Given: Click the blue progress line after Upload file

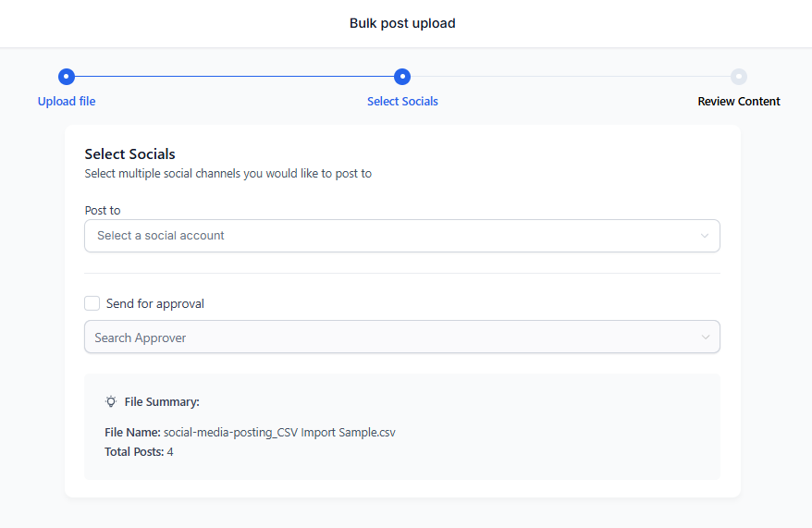Looking at the screenshot, I should [x=234, y=77].
